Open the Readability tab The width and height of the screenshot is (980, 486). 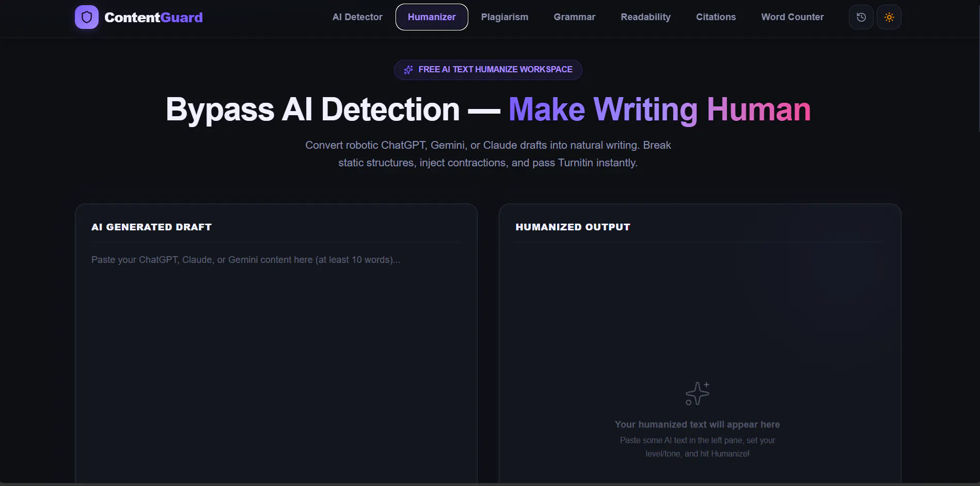click(x=645, y=17)
